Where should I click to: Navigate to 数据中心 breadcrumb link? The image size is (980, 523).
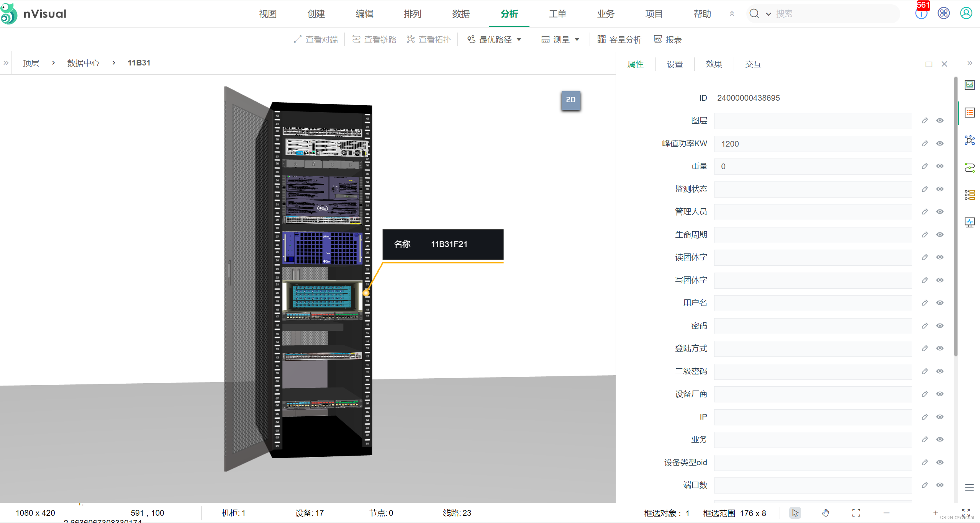click(x=83, y=63)
